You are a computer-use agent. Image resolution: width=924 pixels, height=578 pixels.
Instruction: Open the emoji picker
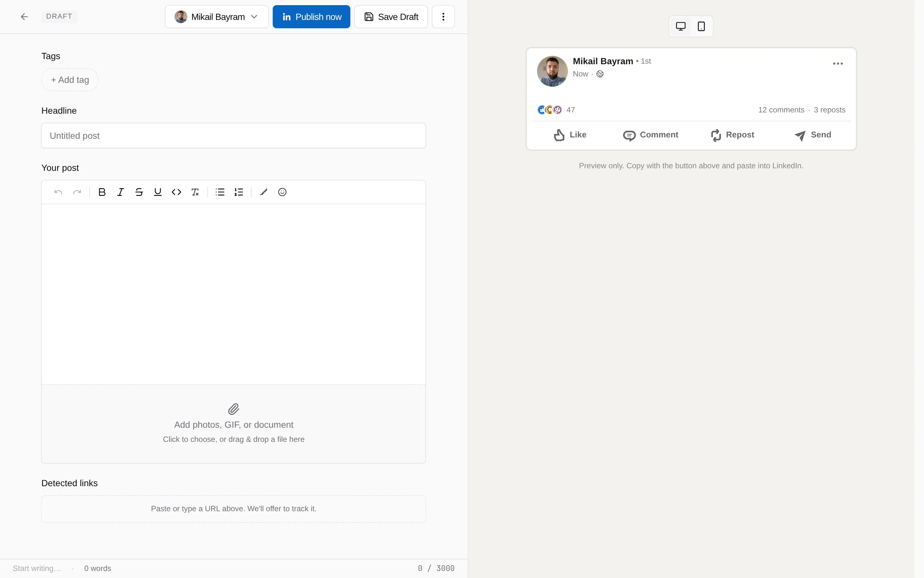point(282,192)
